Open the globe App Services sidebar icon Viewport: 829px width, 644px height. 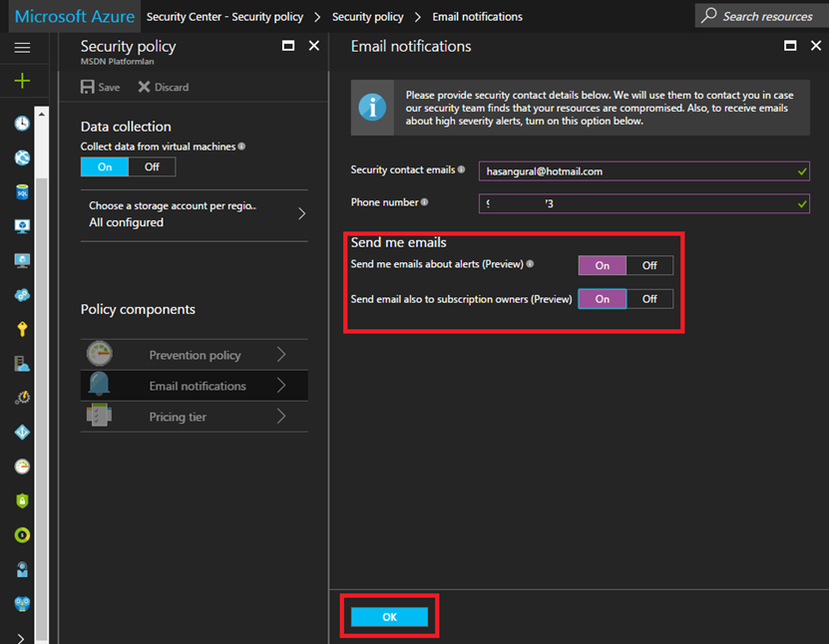(22, 158)
